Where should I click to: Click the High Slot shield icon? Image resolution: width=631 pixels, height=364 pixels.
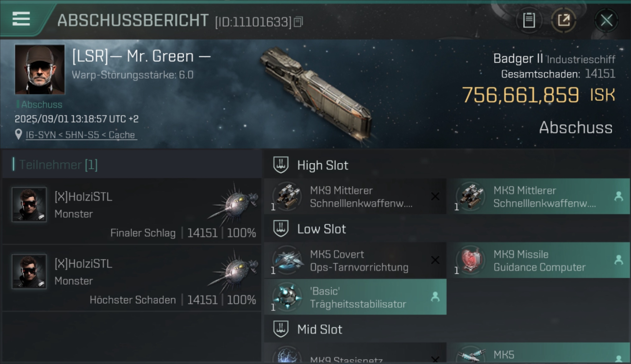click(281, 165)
